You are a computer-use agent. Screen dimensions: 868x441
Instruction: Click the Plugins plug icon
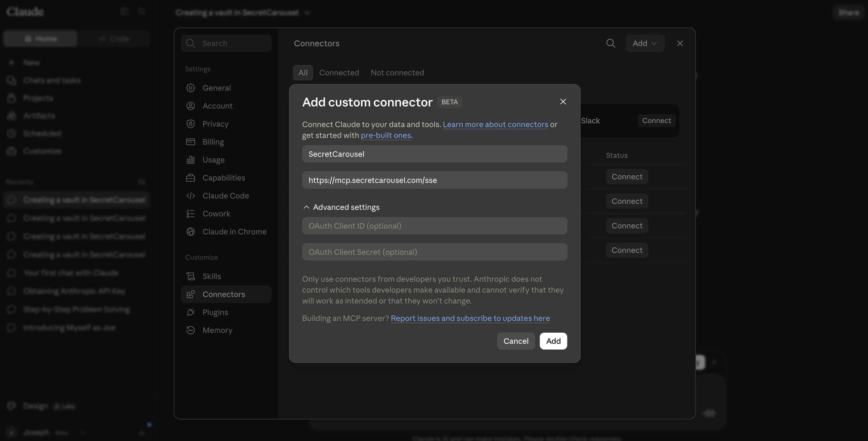click(x=190, y=313)
